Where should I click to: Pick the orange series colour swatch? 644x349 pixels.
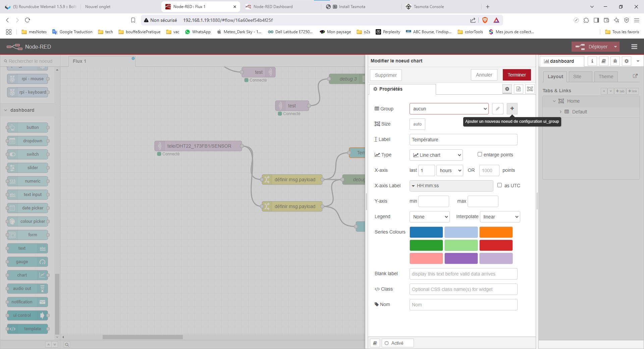pyautogui.click(x=496, y=232)
